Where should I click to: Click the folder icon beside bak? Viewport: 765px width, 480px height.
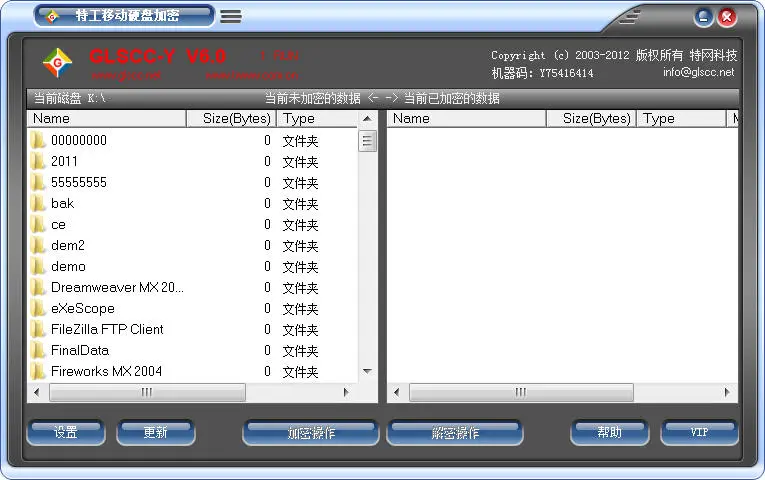click(x=39, y=203)
